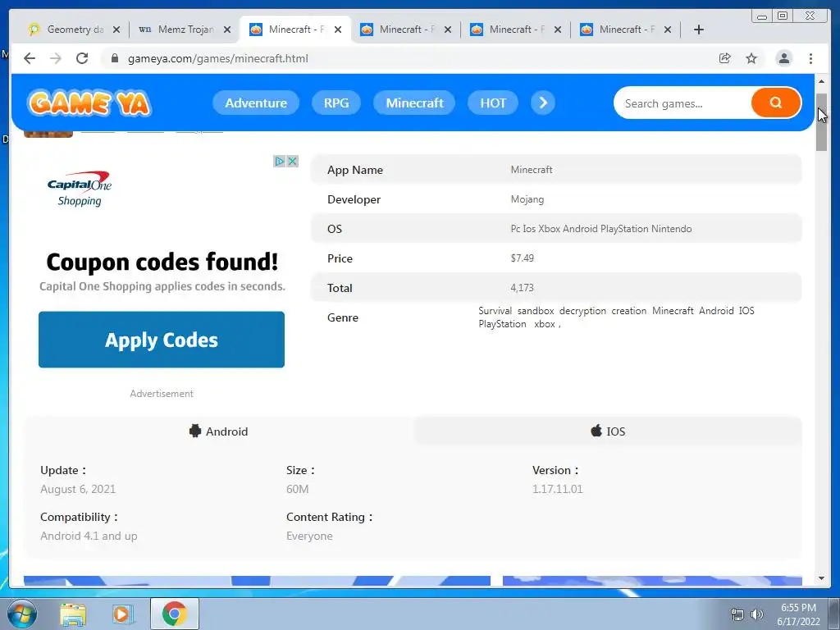Viewport: 840px width, 630px height.
Task: Bookmark this page with the star icon
Action: click(751, 58)
